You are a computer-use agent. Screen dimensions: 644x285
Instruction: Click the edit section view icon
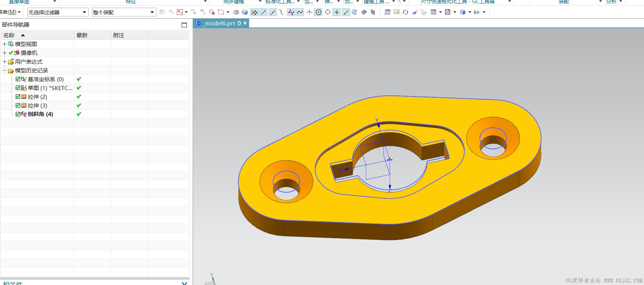477,12
